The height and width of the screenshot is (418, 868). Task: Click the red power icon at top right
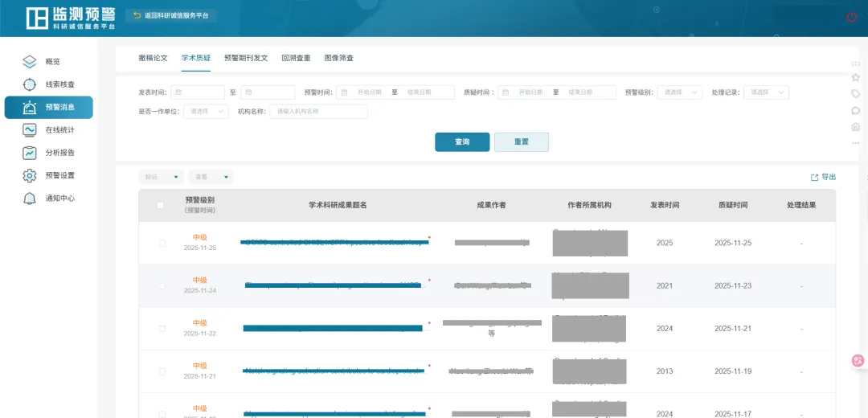(x=852, y=17)
